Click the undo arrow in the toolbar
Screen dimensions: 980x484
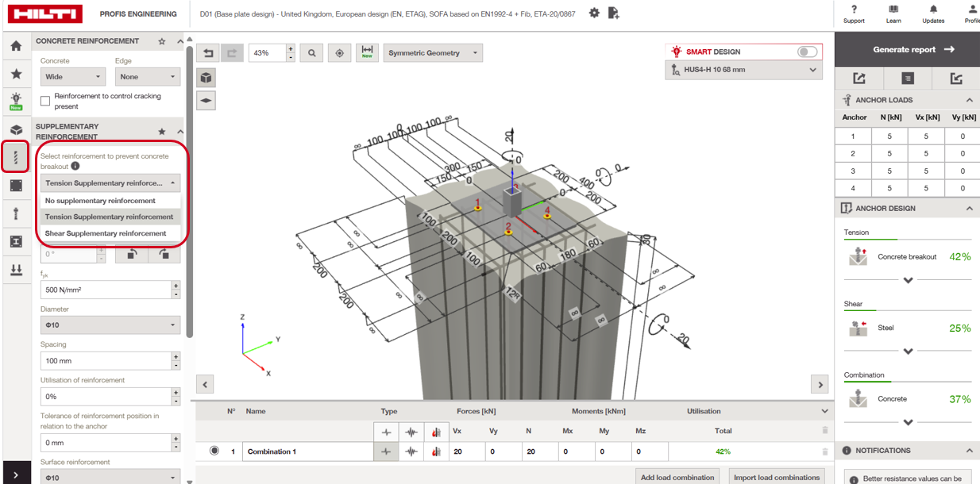pyautogui.click(x=208, y=53)
